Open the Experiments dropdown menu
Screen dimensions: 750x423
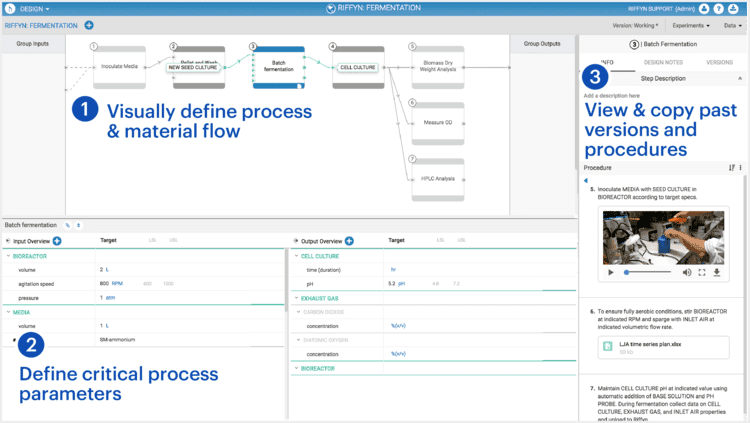691,25
